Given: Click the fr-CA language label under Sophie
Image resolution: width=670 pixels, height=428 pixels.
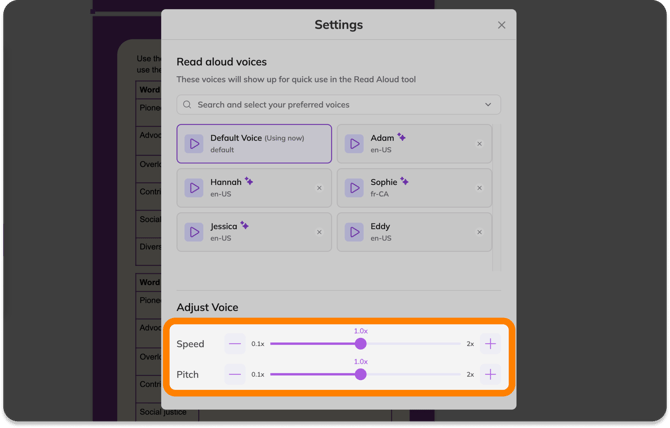Looking at the screenshot, I should pyautogui.click(x=379, y=194).
